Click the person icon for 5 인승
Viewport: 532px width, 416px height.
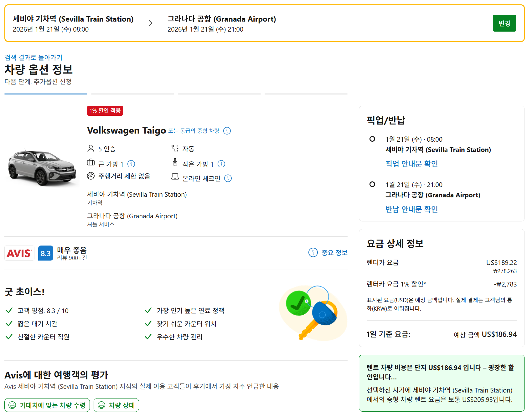click(x=91, y=149)
